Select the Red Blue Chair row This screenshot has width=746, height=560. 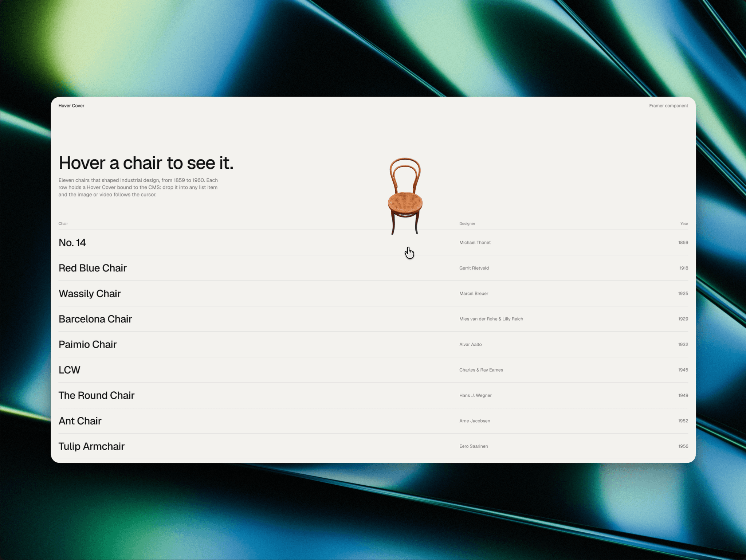(x=373, y=268)
